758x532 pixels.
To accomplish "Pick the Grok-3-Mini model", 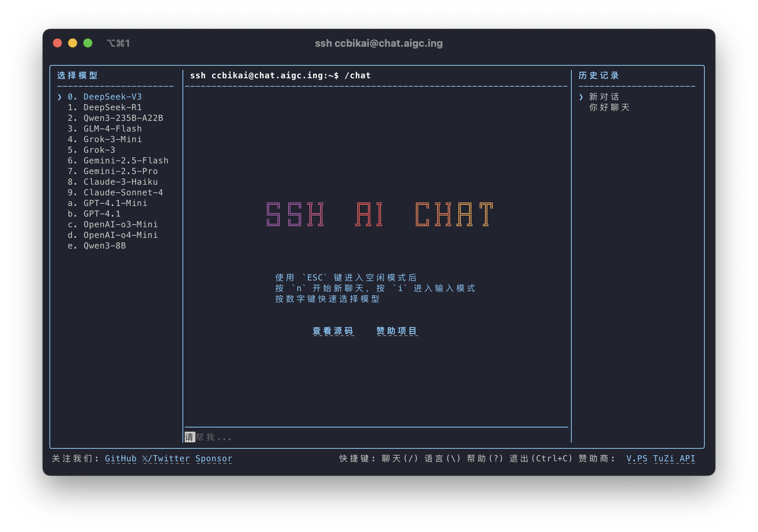I will 112,139.
